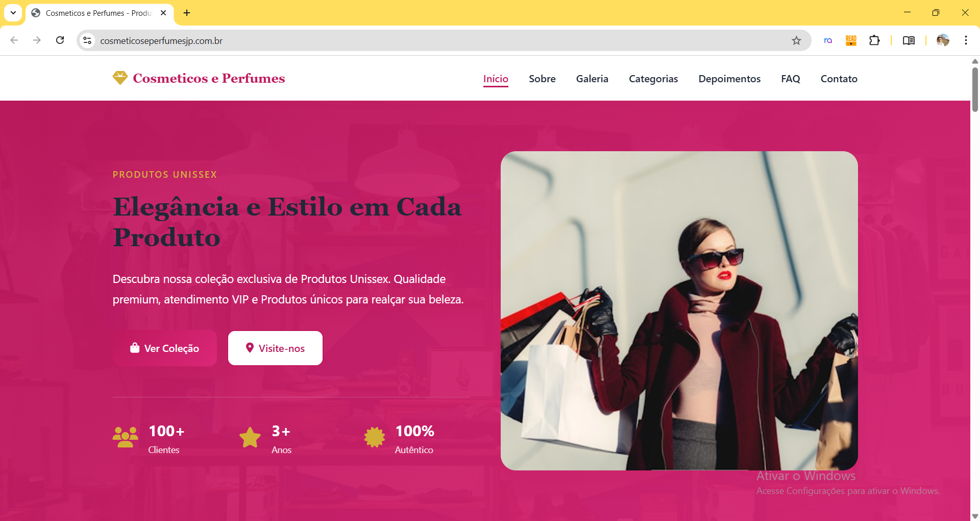980x521 pixels.
Task: Click the orange READ extension icon
Action: [x=851, y=40]
